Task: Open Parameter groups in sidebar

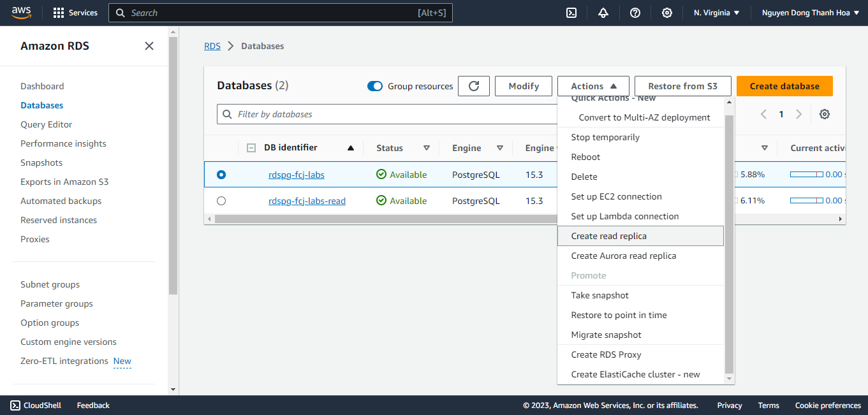Action: (x=57, y=303)
